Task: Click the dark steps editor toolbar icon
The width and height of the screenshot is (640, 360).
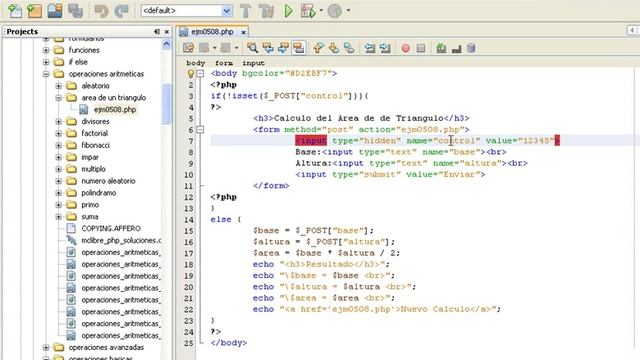Action: pyautogui.click(x=456, y=48)
